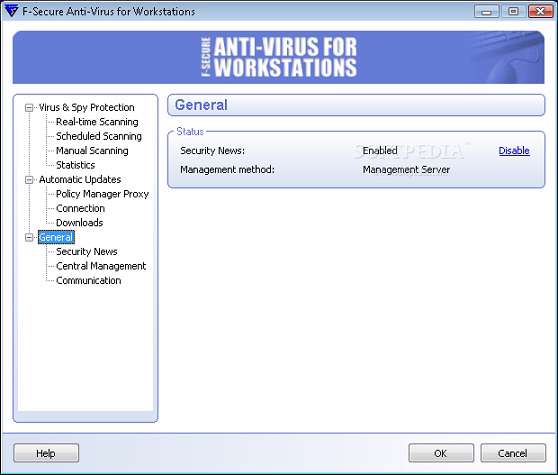Open the Communication settings page
This screenshot has width=558, height=475.
89,280
